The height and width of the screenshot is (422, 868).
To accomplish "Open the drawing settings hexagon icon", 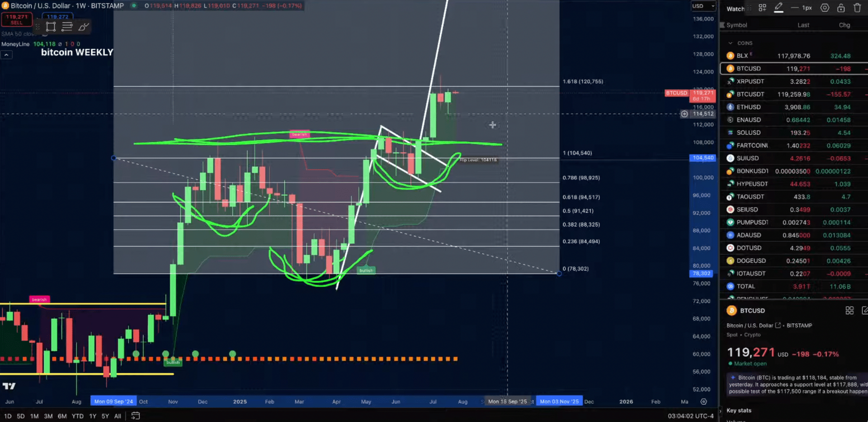I will pyautogui.click(x=825, y=8).
